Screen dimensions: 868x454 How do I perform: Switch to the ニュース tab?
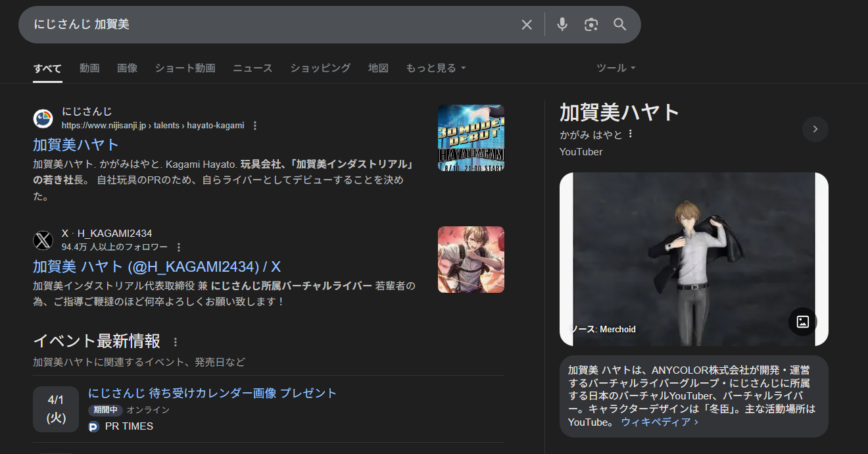[x=253, y=68]
